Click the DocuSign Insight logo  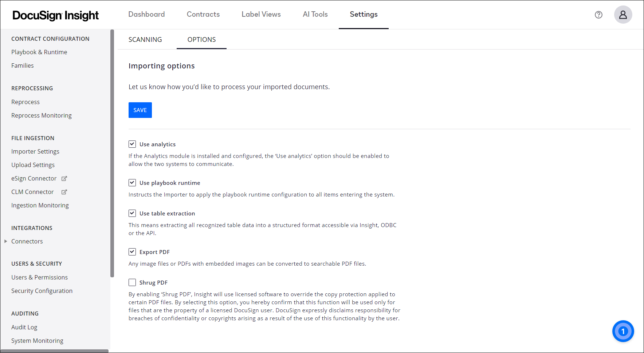tap(55, 15)
